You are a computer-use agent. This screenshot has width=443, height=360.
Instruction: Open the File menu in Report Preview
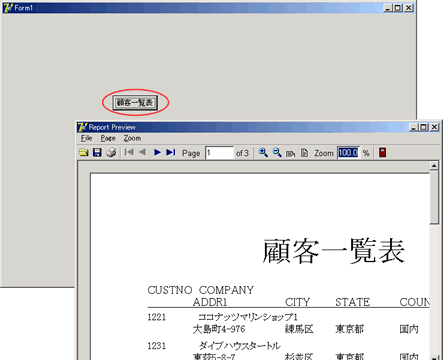point(86,138)
